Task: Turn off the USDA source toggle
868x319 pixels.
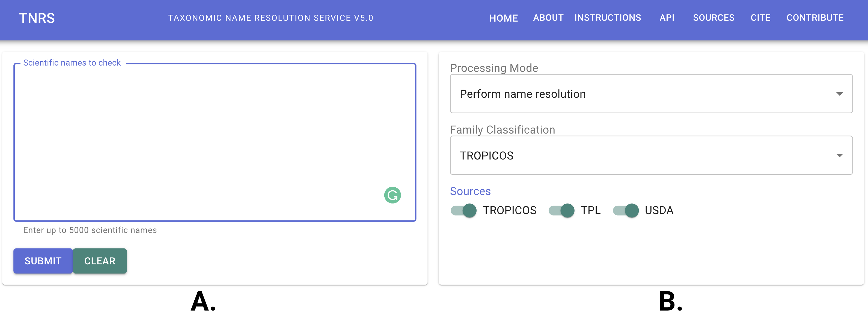Action: pos(626,210)
